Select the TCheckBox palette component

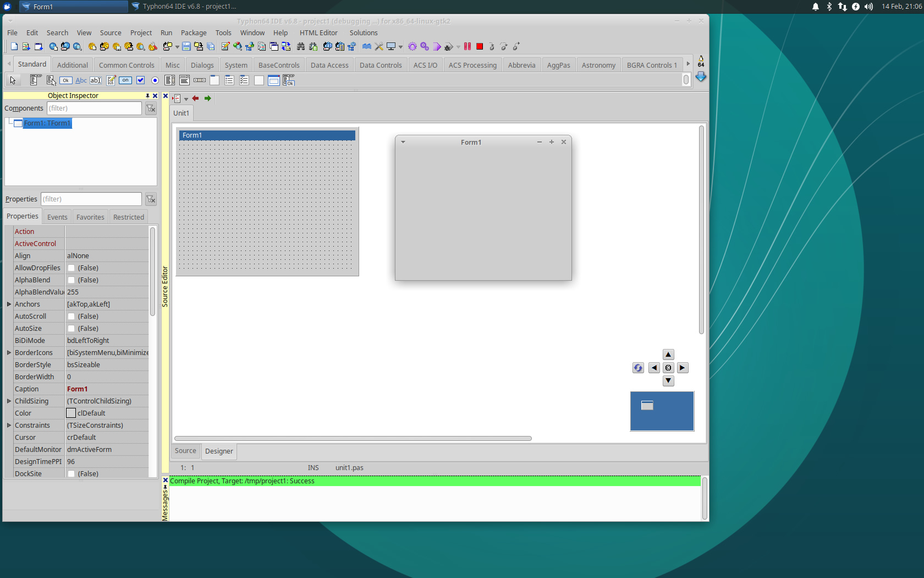140,80
